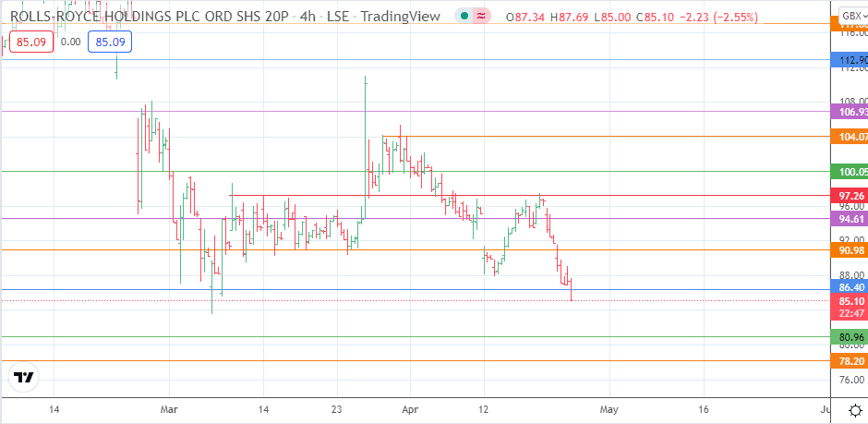
Task: Select the 78.20 orange price label
Action: click(x=850, y=361)
